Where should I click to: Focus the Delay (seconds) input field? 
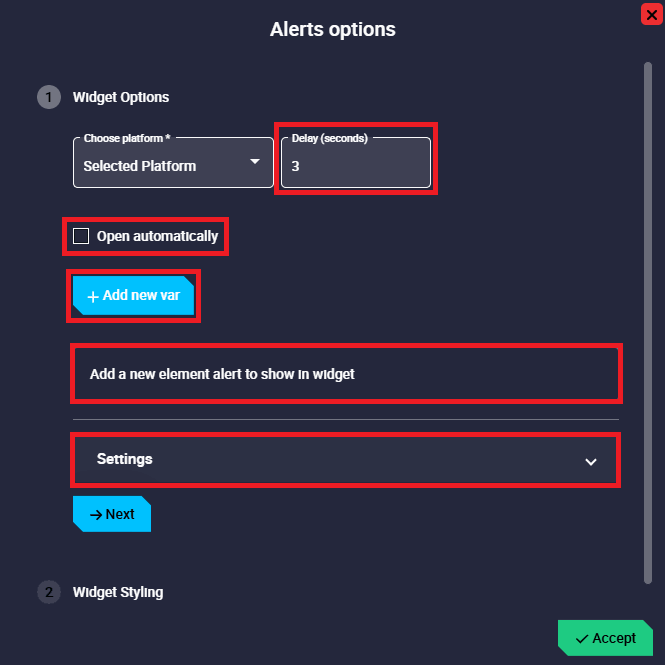pyautogui.click(x=355, y=166)
